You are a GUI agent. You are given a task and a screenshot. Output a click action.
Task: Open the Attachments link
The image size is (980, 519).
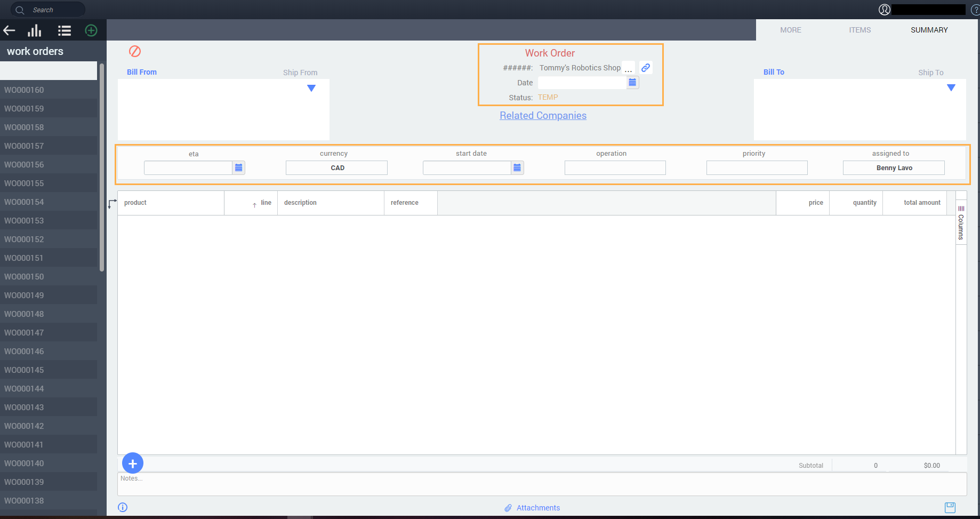pyautogui.click(x=538, y=508)
